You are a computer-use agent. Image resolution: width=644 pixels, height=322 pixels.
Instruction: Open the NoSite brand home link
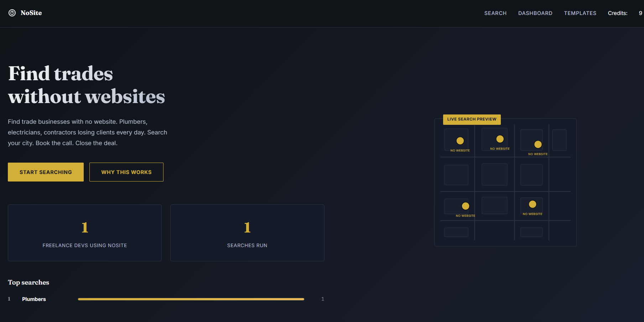click(25, 13)
